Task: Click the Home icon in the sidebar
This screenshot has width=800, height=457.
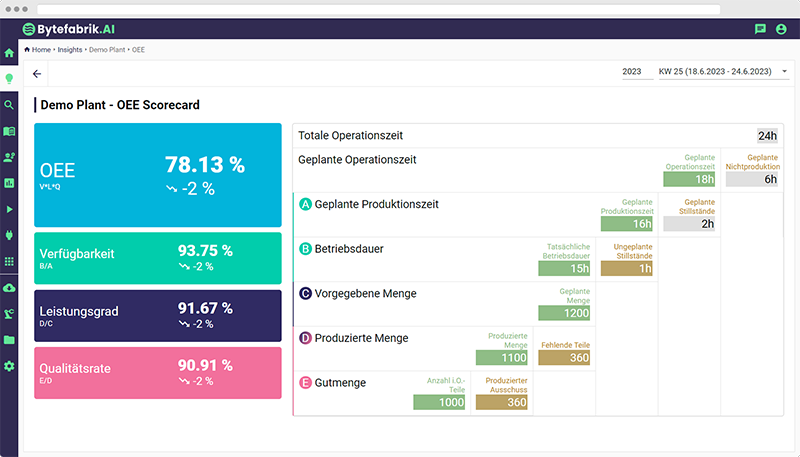Action: pyautogui.click(x=9, y=52)
